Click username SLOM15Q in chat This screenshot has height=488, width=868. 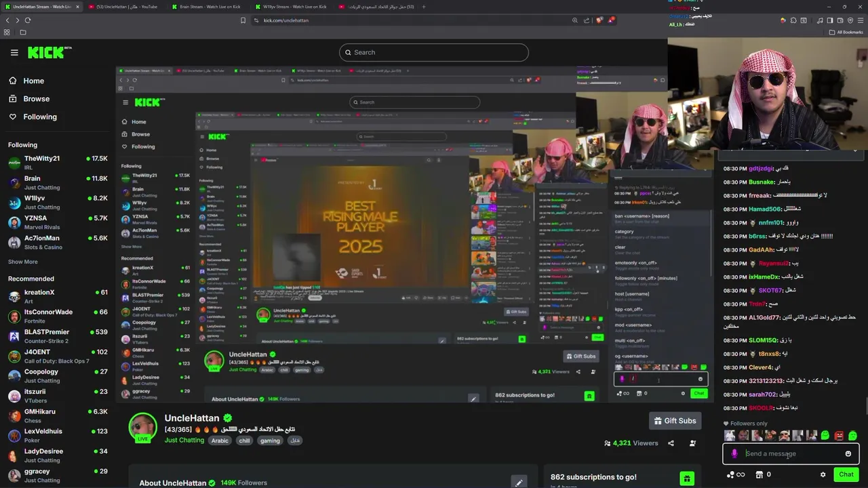(763, 340)
